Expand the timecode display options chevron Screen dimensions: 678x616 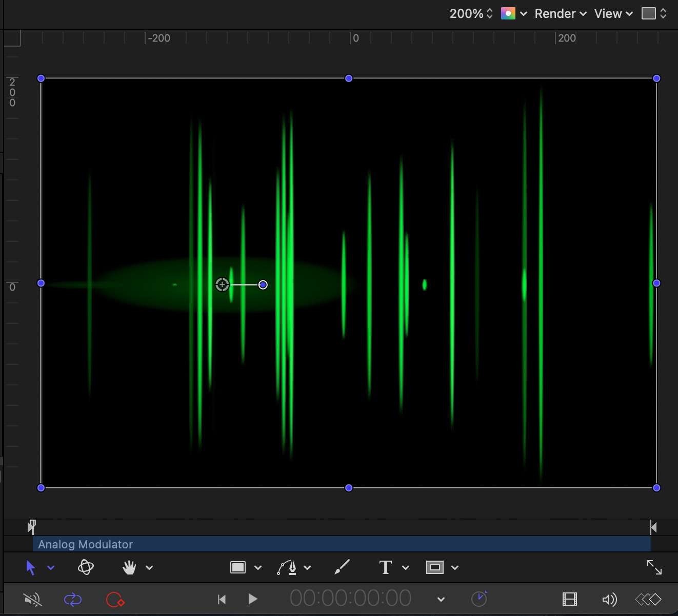coord(441,599)
